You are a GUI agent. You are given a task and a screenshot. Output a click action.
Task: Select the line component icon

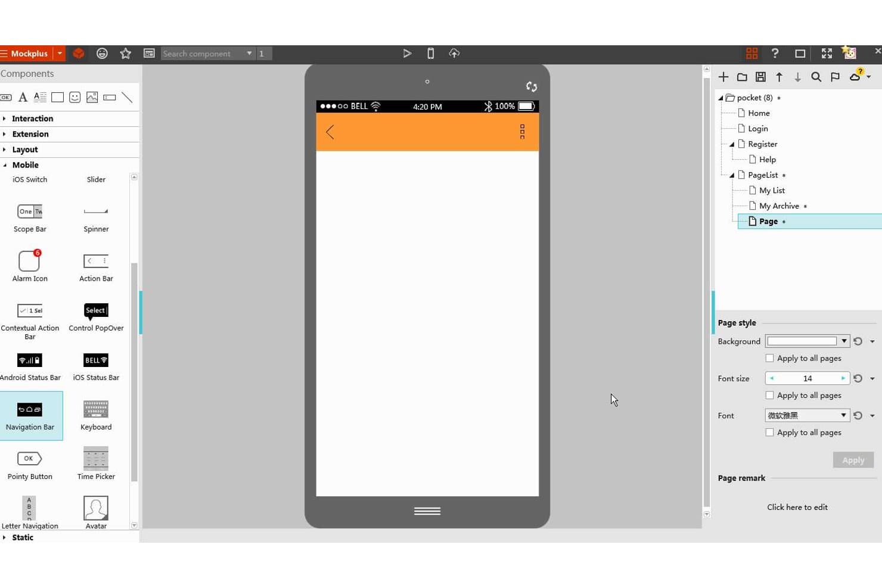127,97
